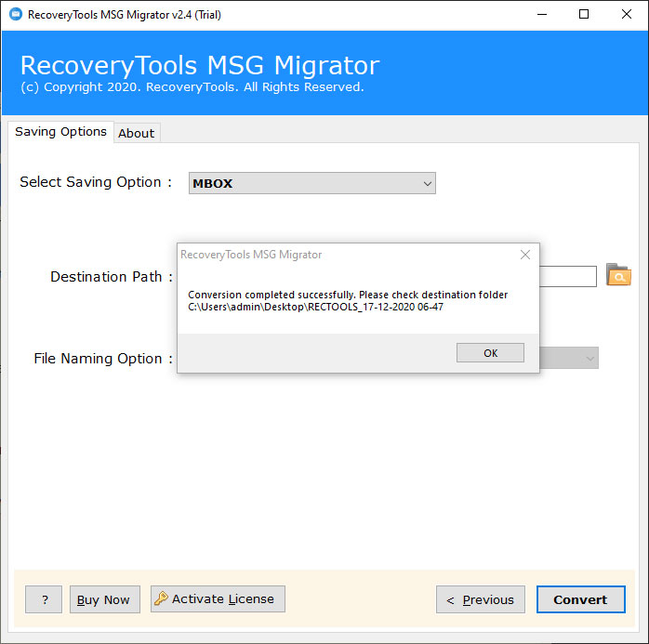This screenshot has width=649, height=644.
Task: Open Activate License with key icon
Action: [x=218, y=598]
